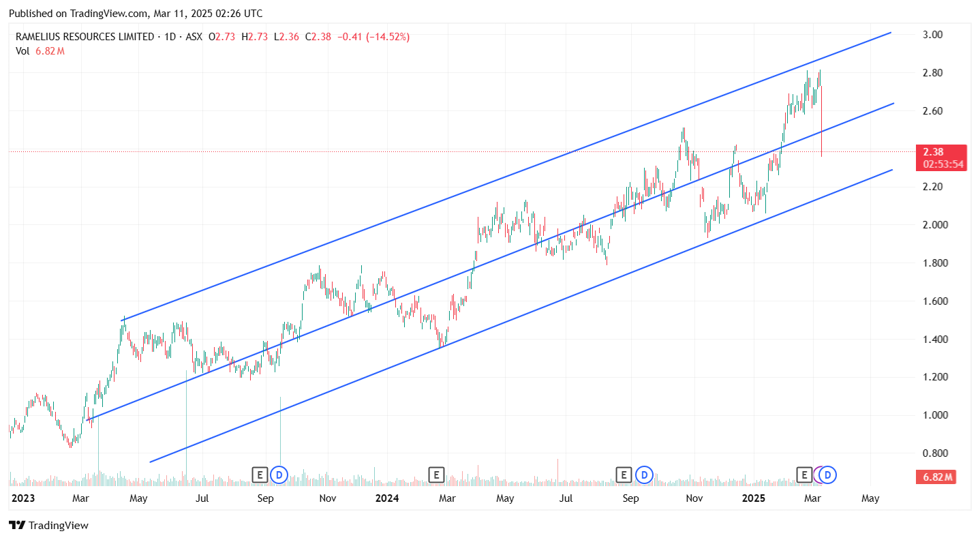Screen dimensions: 980x540
Task: Click the 3.00 price axis label
Action: click(x=933, y=35)
